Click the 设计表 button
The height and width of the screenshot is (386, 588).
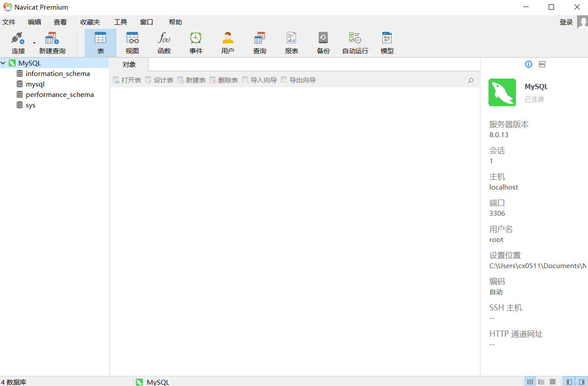pos(159,80)
